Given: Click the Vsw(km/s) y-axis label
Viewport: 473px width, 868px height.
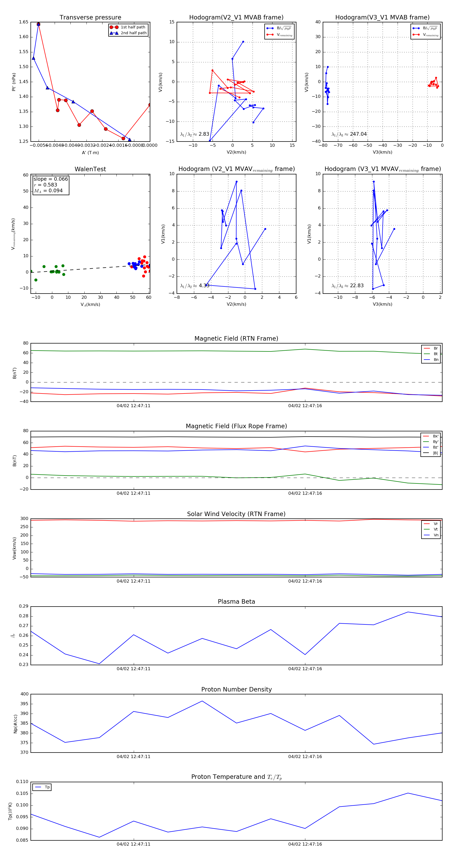Looking at the screenshot, I should 14,548.
